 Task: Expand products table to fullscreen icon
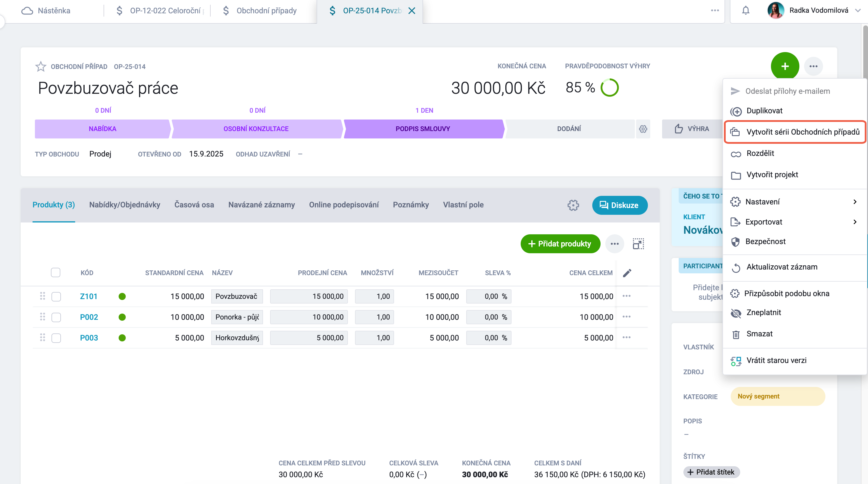638,244
